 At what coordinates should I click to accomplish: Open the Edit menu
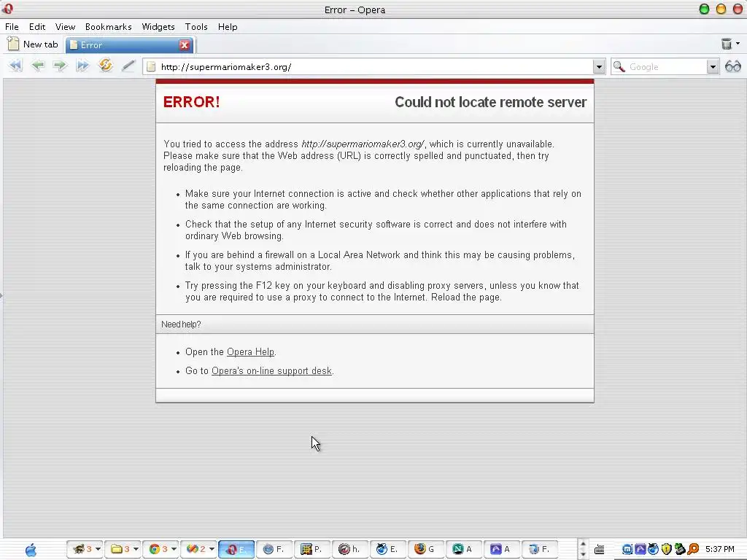pyautogui.click(x=37, y=27)
